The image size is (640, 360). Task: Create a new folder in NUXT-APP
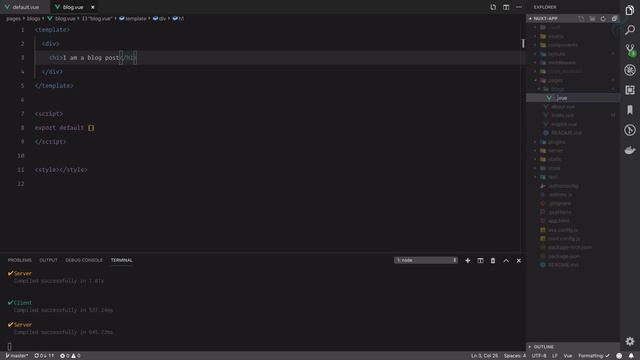[592, 18]
